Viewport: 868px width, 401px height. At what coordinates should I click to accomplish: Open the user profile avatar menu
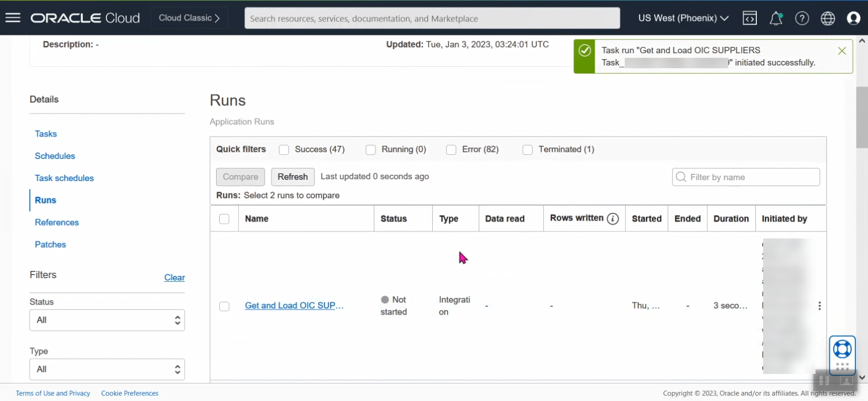[854, 18]
